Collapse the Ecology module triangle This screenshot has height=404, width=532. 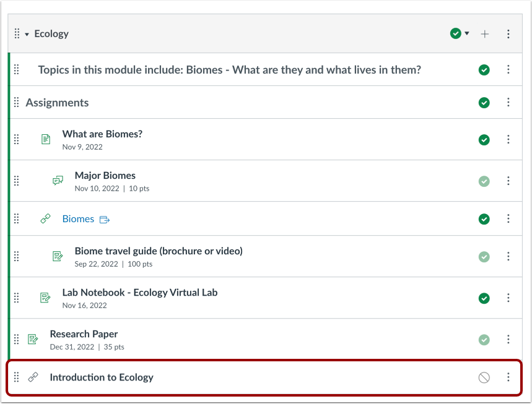click(x=27, y=34)
